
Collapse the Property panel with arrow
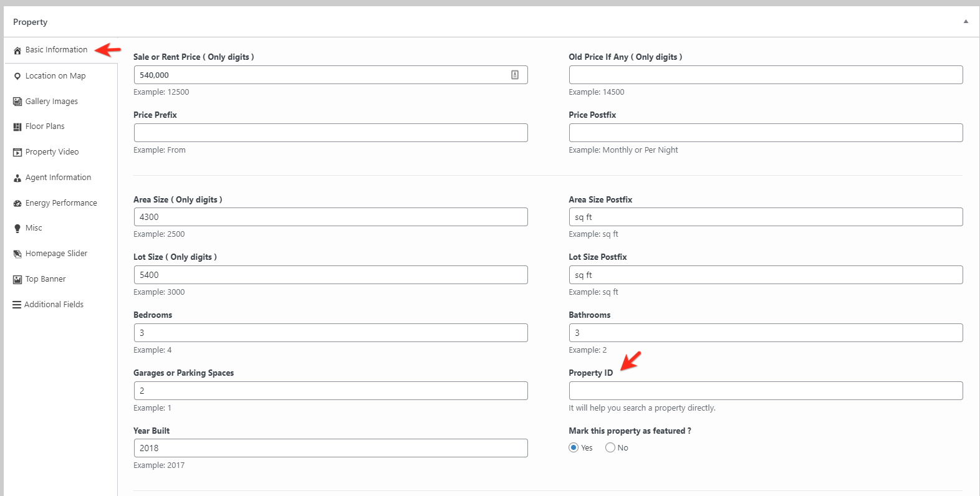966,21
